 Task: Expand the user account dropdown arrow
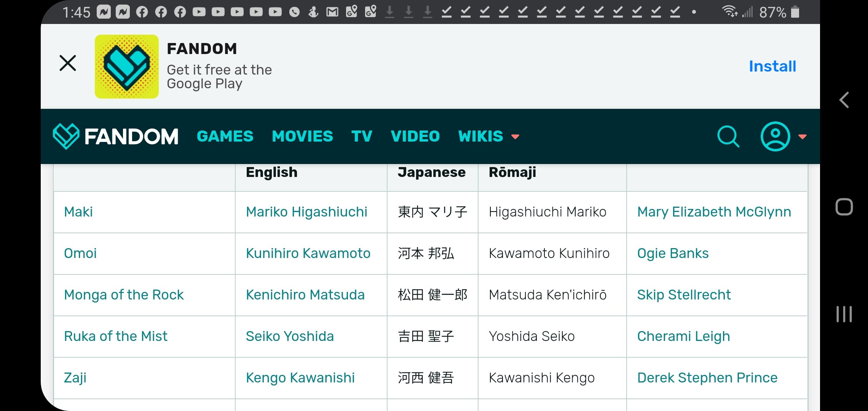(x=803, y=137)
